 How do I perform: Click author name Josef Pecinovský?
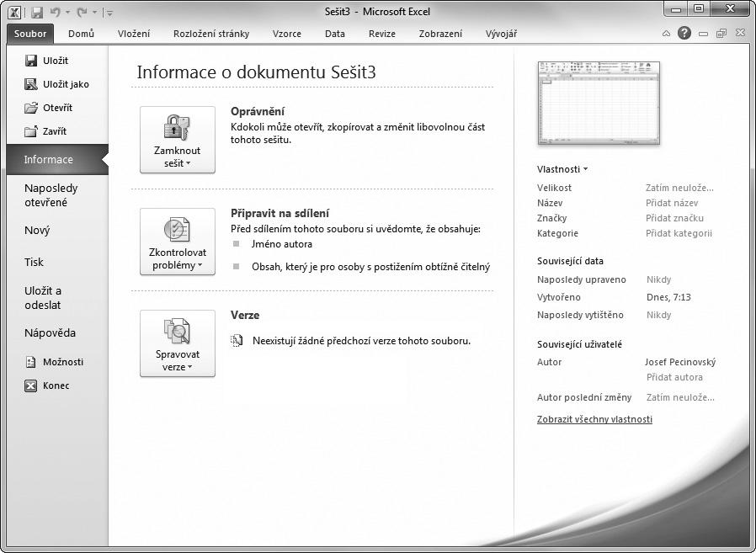point(680,362)
